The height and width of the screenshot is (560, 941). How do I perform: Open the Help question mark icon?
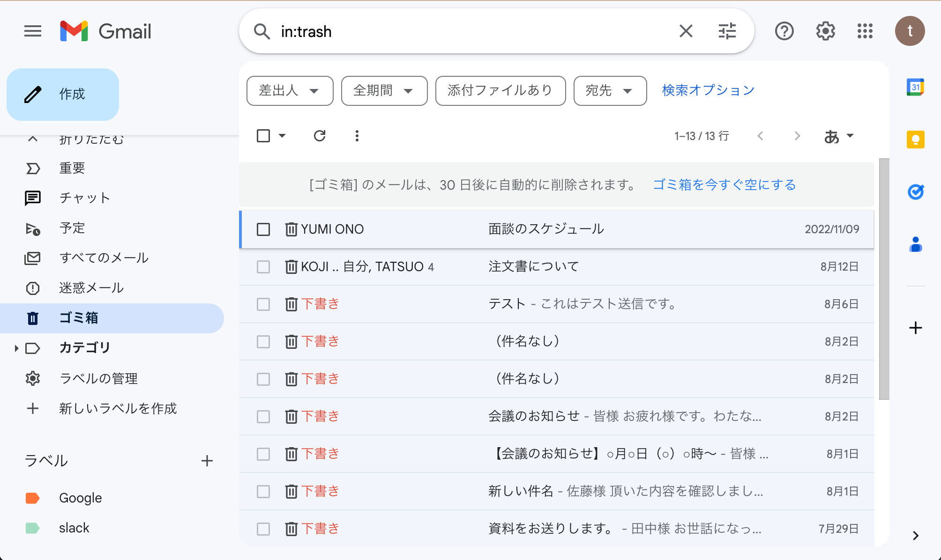[784, 31]
